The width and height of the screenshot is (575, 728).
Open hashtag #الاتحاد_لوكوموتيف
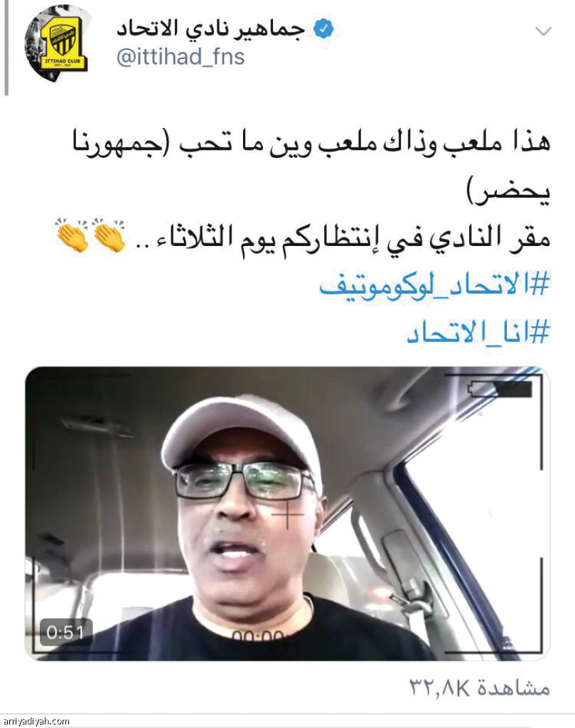(x=434, y=284)
